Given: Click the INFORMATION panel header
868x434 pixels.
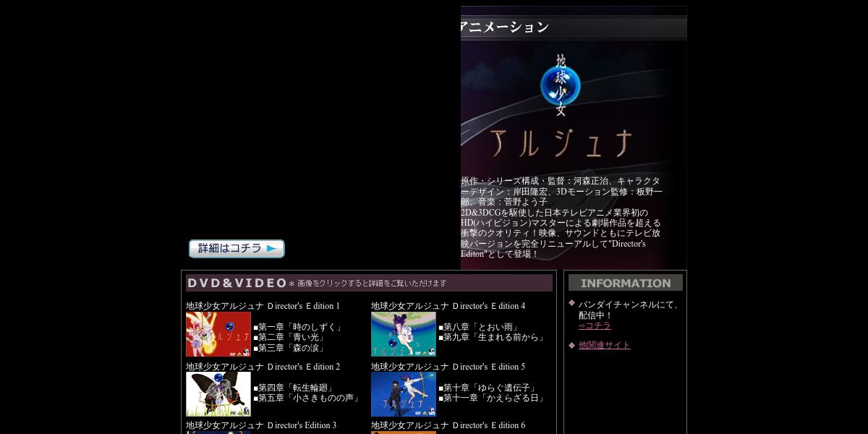Looking at the screenshot, I should tap(625, 283).
